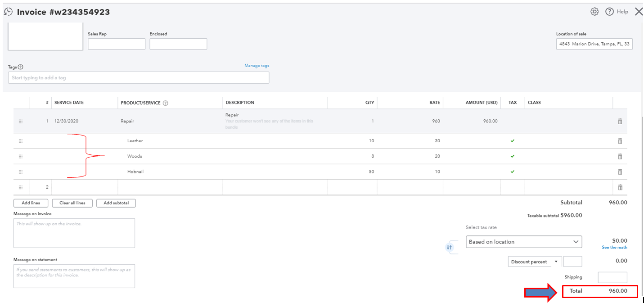The width and height of the screenshot is (644, 303).
Task: Delete the Hobnail line using its trash icon
Action: point(620,172)
